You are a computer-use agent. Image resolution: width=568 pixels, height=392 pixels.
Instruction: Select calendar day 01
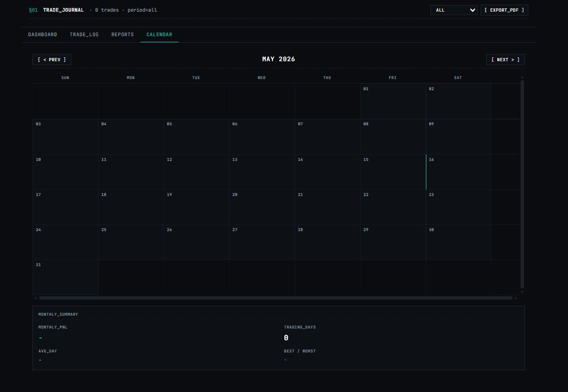(393, 101)
